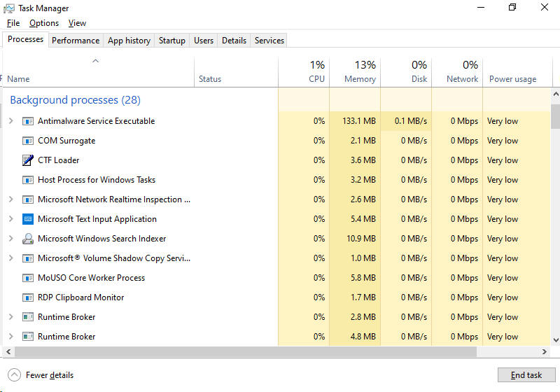
Task: Click the CTF Loader pen icon
Action: pos(28,160)
